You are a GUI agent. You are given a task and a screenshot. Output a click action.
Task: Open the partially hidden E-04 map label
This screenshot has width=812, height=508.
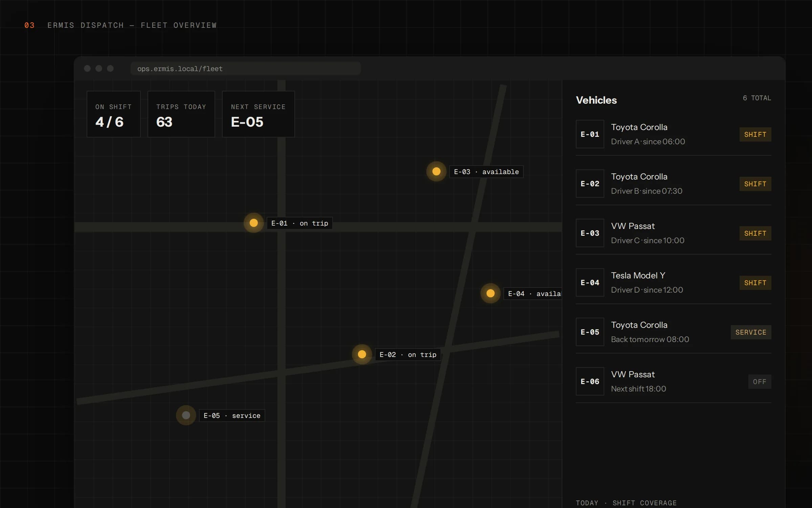click(x=533, y=294)
